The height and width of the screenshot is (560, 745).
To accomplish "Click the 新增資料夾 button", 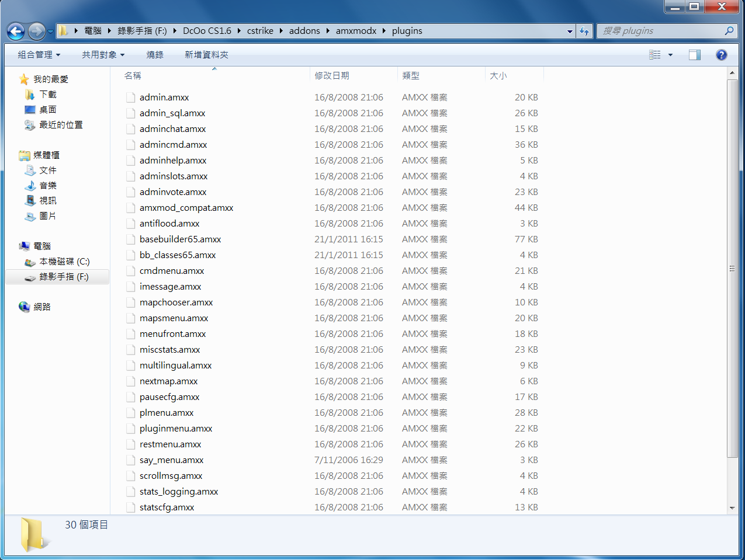I will point(206,55).
